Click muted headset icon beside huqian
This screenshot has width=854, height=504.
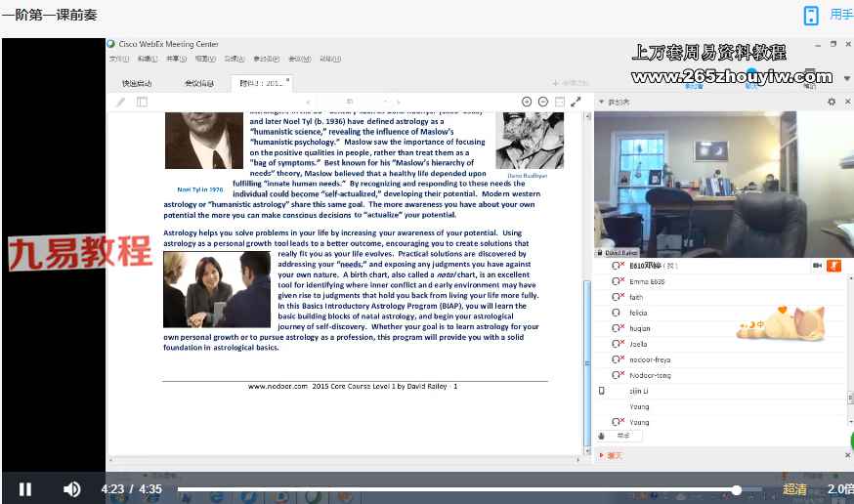coord(618,328)
